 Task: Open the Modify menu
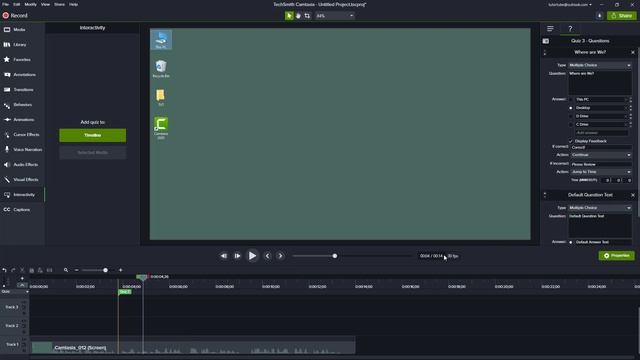tap(31, 4)
